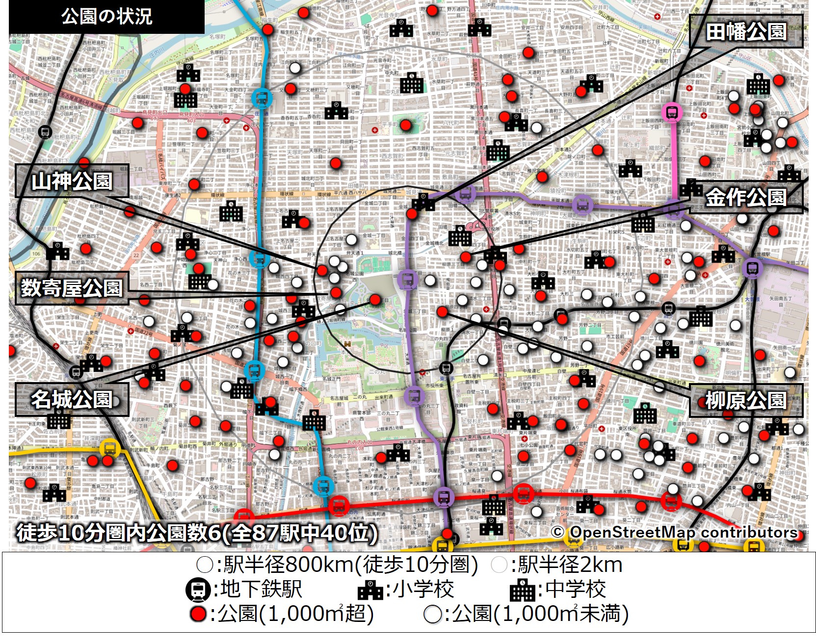
Task: Select the 地下鉄駅 train icon in the legend
Action: (x=198, y=590)
